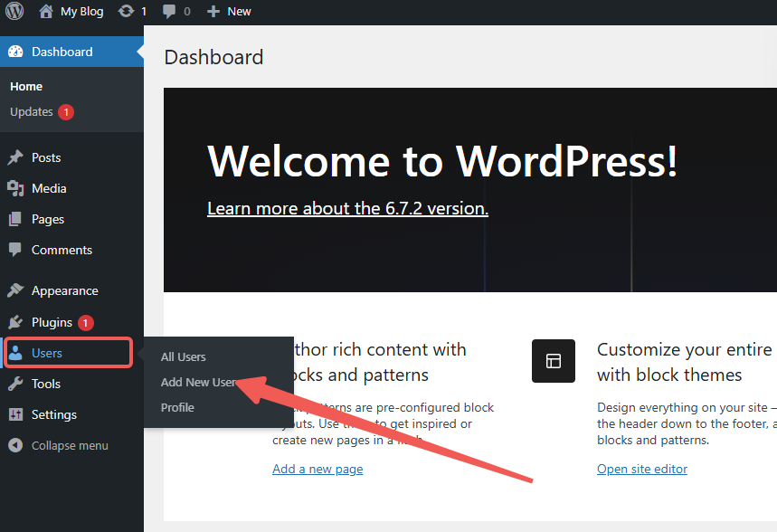Image resolution: width=777 pixels, height=532 pixels.
Task: Open the Pages menu
Action: [71, 219]
